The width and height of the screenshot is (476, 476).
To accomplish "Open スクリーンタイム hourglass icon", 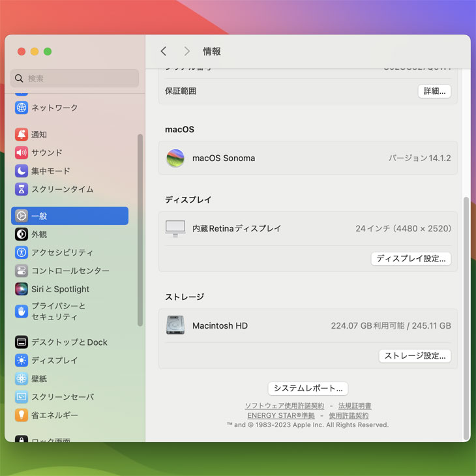I will (22, 189).
